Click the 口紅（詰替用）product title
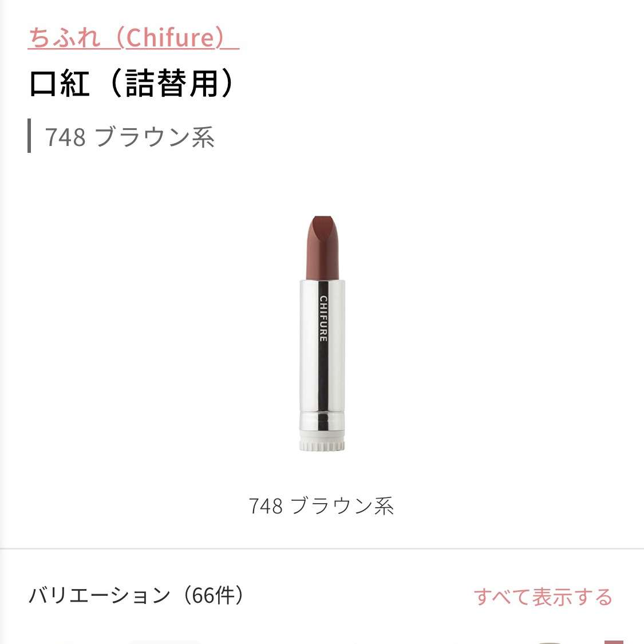Image resolution: width=644 pixels, height=644 pixels. click(x=132, y=84)
